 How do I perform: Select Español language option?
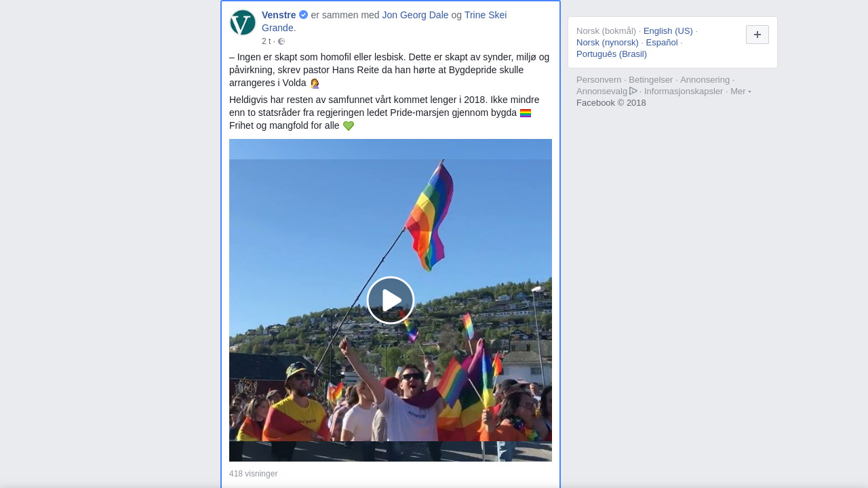point(662,43)
